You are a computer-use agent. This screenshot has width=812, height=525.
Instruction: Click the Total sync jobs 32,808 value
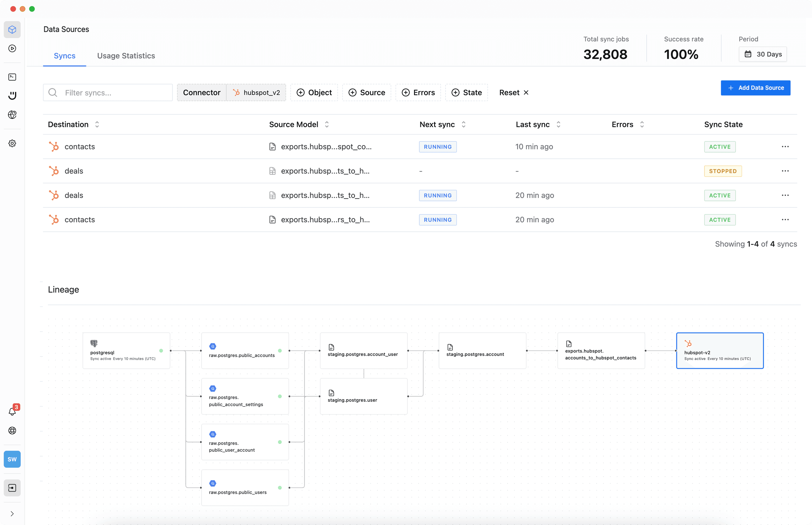point(605,55)
